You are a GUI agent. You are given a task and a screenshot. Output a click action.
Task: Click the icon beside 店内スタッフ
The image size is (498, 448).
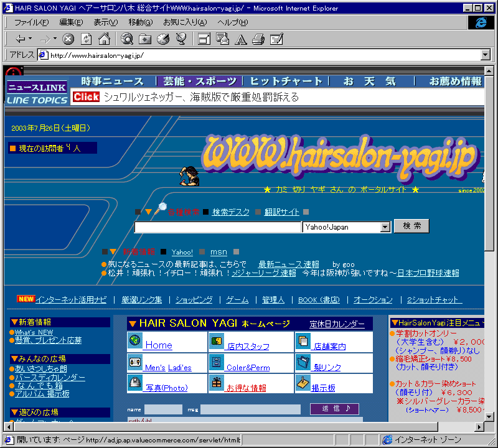217,341
